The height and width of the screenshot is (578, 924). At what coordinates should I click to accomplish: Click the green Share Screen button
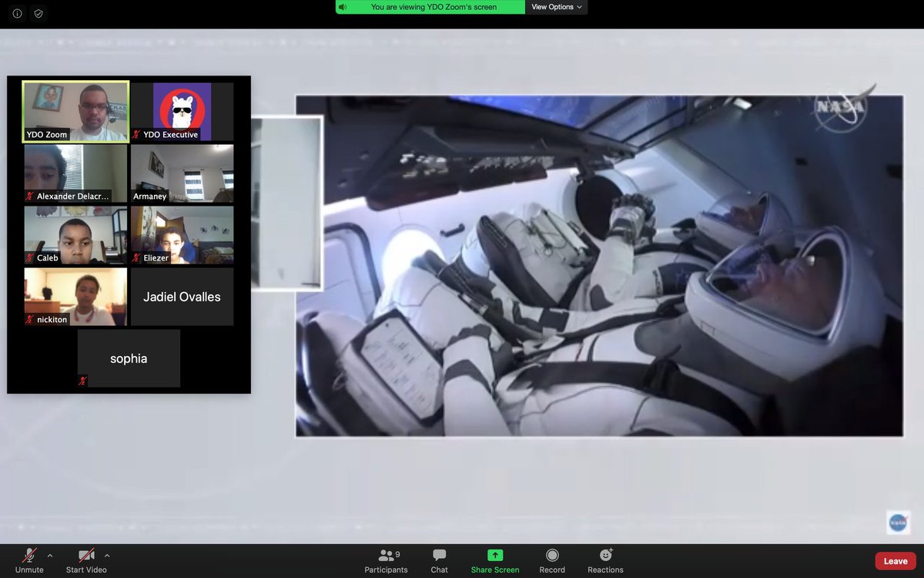point(495,560)
